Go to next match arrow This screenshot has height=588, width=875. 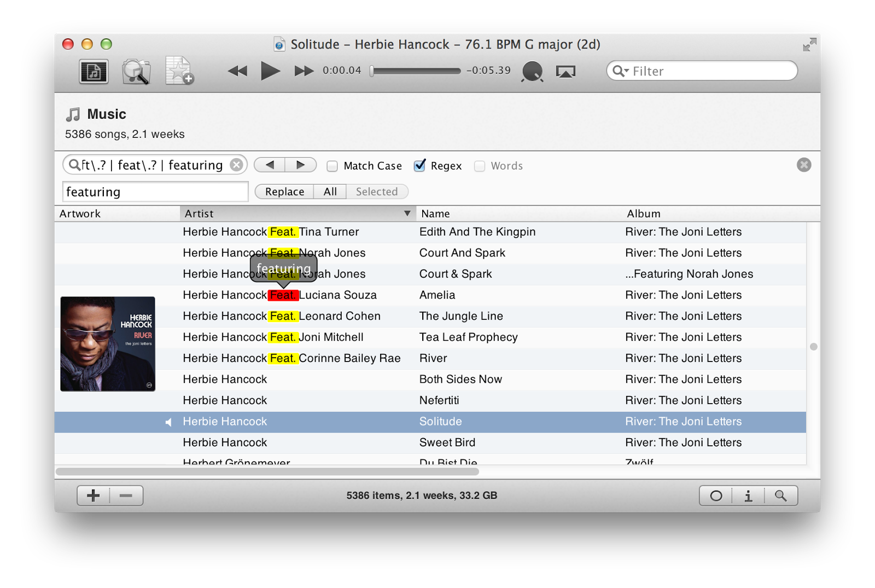click(x=301, y=165)
